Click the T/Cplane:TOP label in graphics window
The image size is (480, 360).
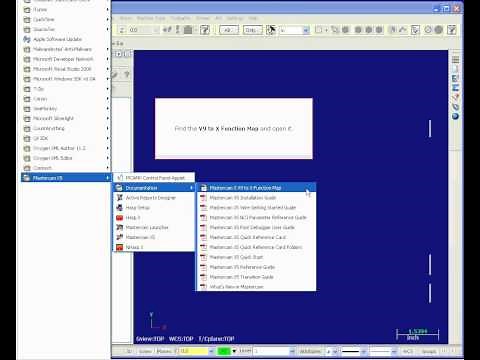click(x=216, y=339)
